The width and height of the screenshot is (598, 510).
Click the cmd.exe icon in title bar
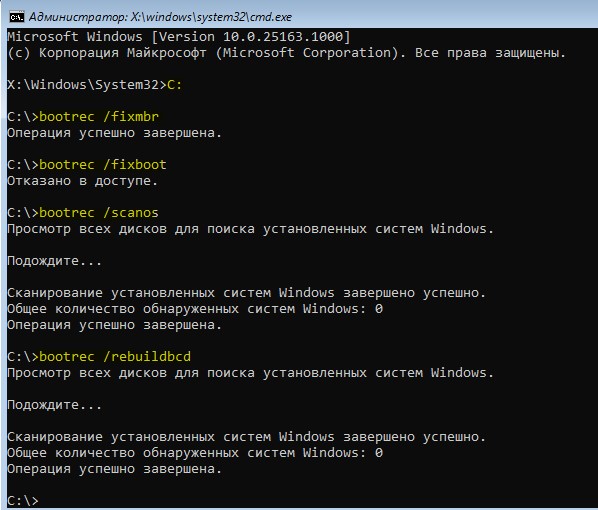pyautogui.click(x=17, y=17)
